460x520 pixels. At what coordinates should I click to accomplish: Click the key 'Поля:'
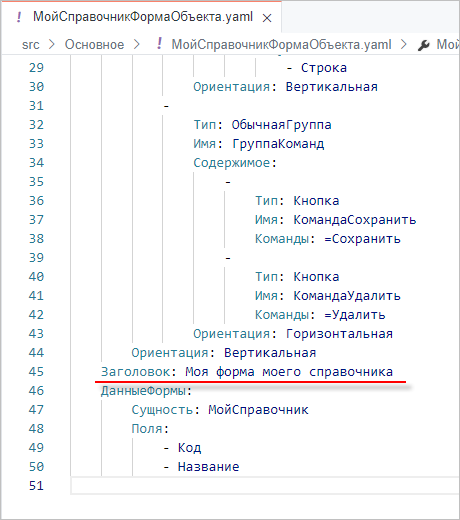pyautogui.click(x=150, y=429)
